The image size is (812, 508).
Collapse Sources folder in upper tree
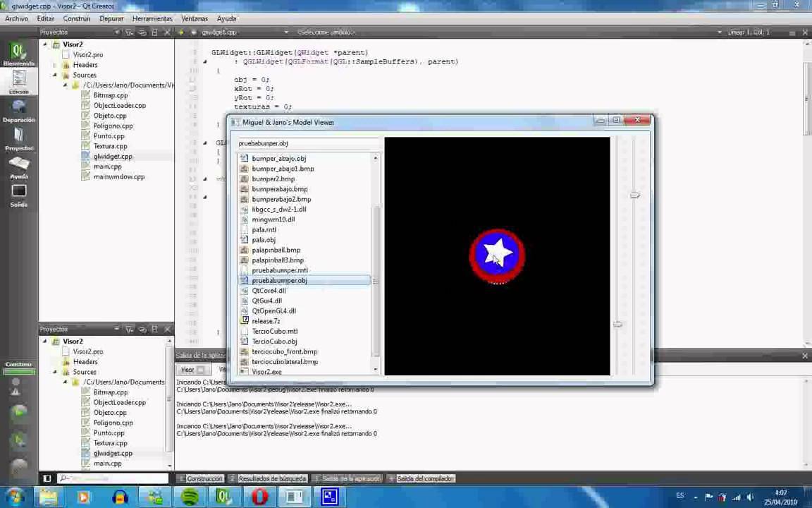coord(55,75)
